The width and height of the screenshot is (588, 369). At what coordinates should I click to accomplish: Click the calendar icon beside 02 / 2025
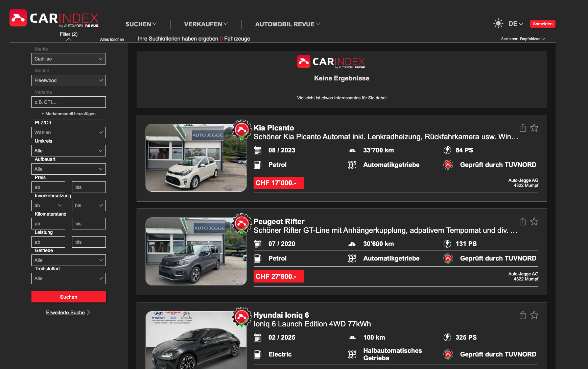pos(258,338)
